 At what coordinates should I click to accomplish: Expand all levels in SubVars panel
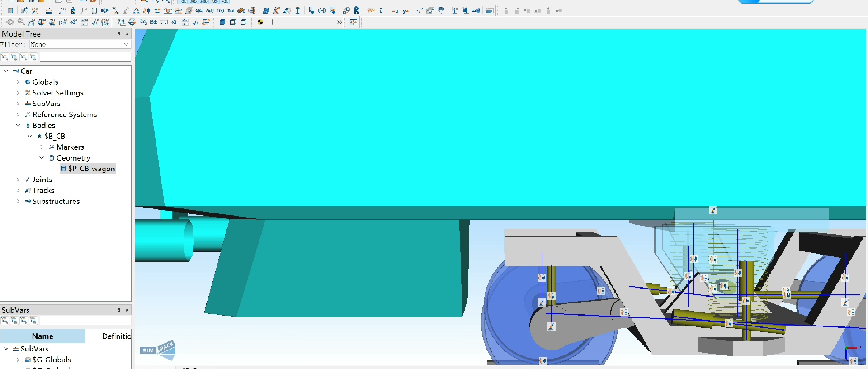point(33,321)
